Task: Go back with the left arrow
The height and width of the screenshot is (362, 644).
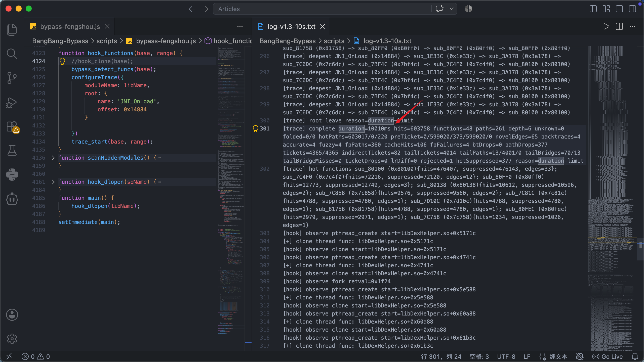Action: tap(192, 9)
